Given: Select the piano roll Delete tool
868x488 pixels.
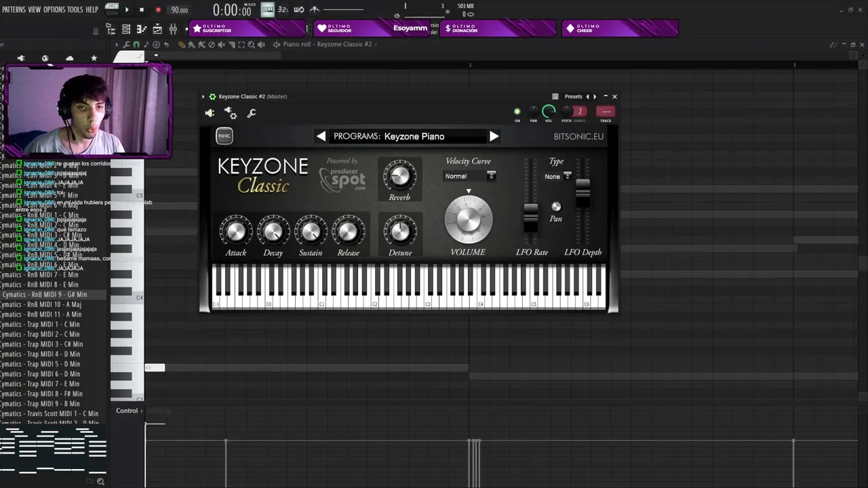Looking at the screenshot, I should [212, 44].
